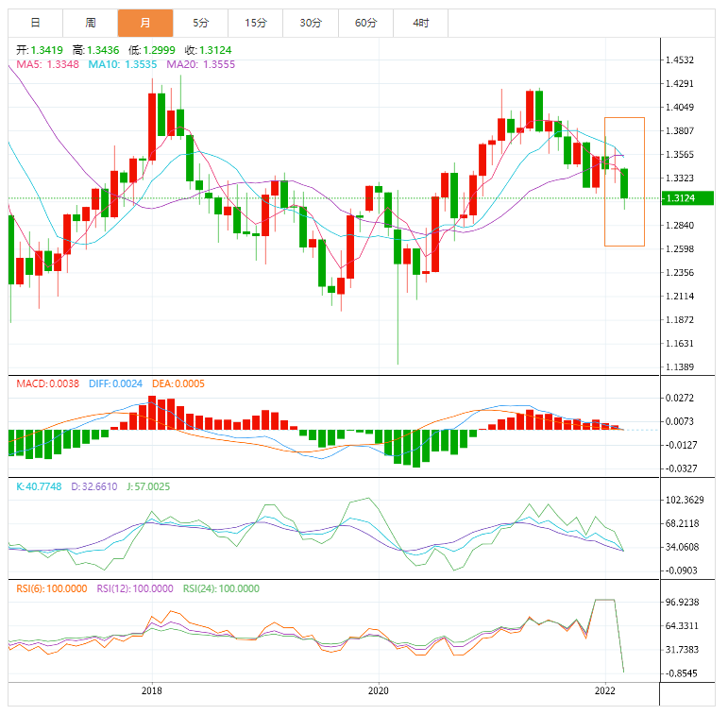Switch to the 日 (daily) chart tab
The width and height of the screenshot is (728, 715).
click(x=35, y=23)
